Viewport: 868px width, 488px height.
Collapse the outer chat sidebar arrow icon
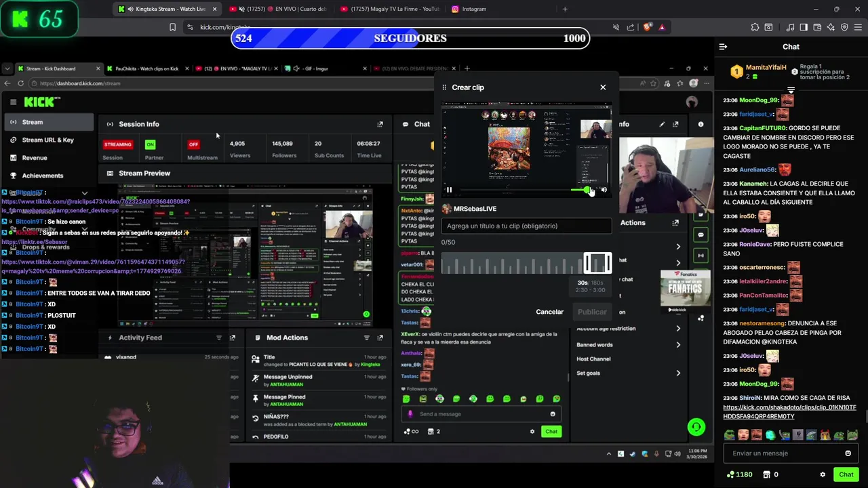(x=723, y=47)
